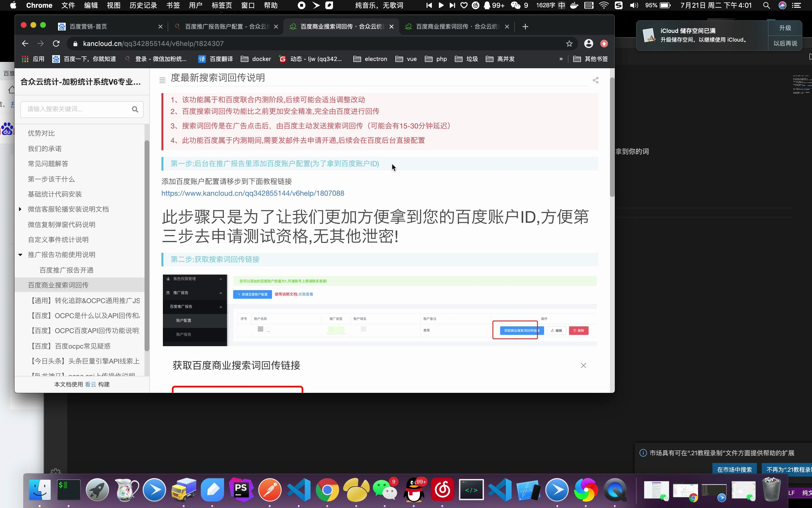Go to previous track in menu bar
The image size is (812, 508).
click(429, 5)
